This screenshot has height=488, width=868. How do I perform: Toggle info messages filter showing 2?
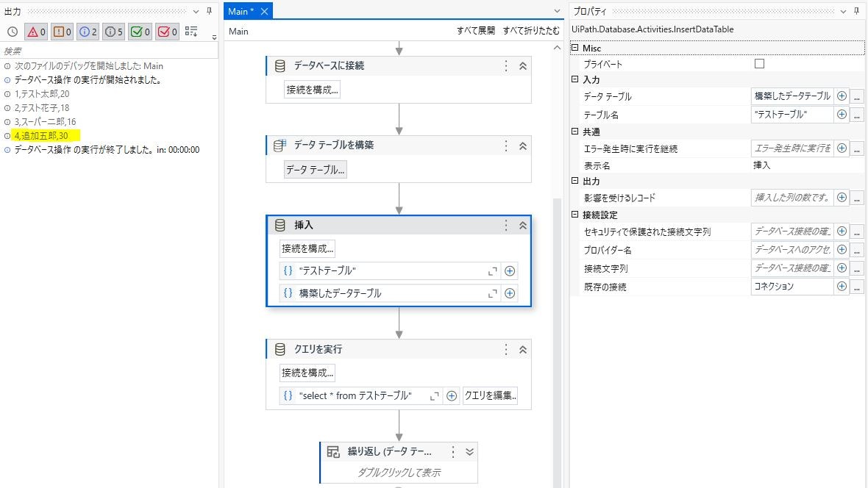(x=88, y=32)
